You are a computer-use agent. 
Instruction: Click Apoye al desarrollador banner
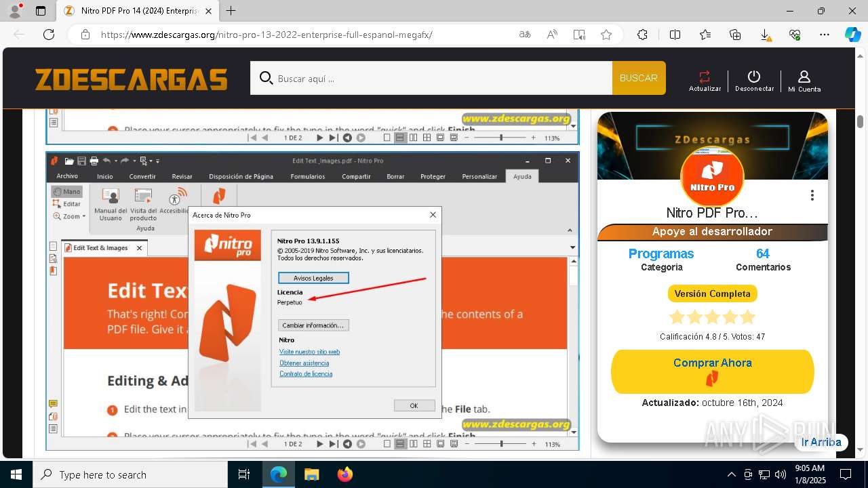[x=712, y=232]
